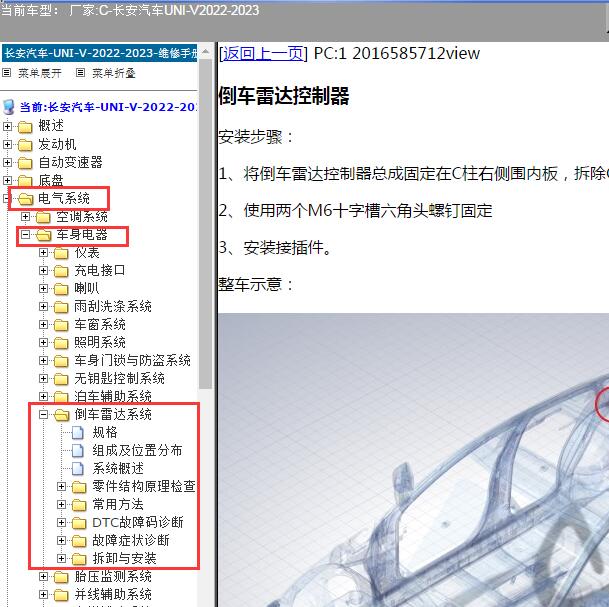Click the 发动机 folder icon
The image size is (609, 607).
coord(25,145)
